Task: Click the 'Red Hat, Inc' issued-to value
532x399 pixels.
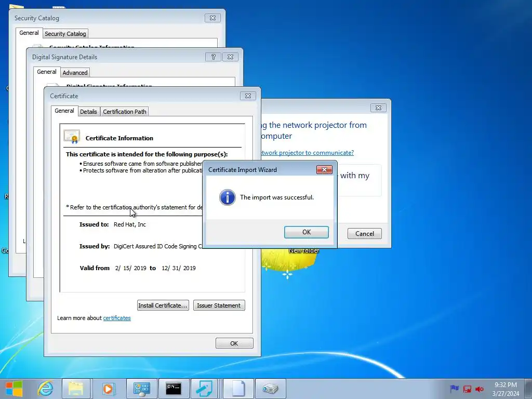Action: tap(129, 224)
